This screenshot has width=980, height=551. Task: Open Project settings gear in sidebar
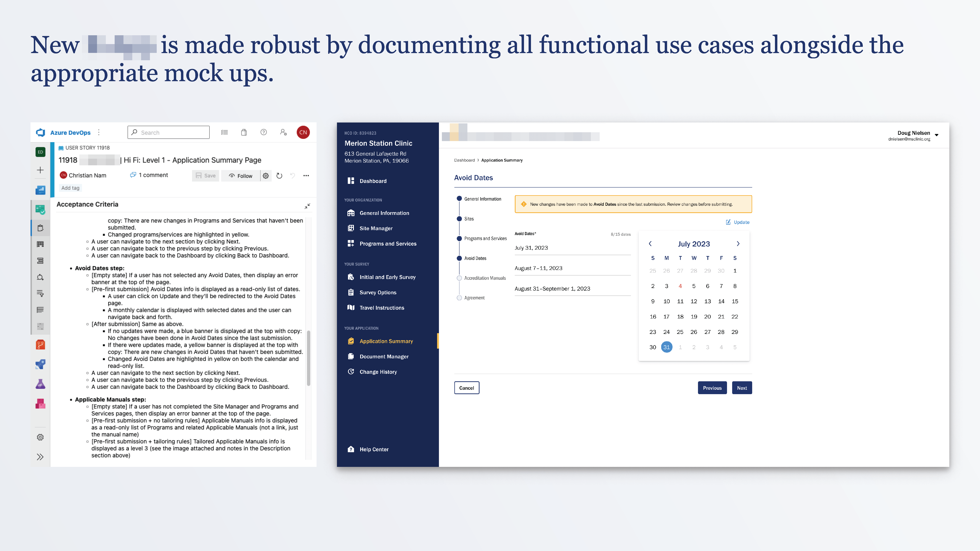point(40,437)
